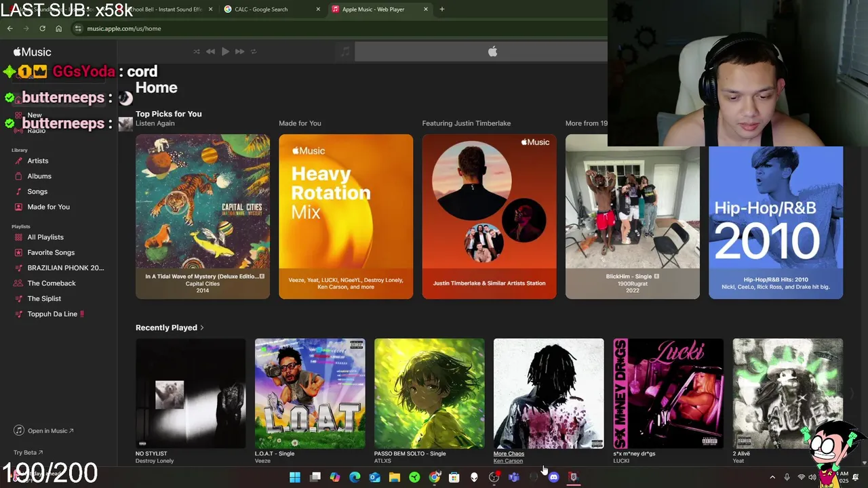868x488 pixels.
Task: Open L.O.A.T Single cover art
Action: [x=310, y=394]
